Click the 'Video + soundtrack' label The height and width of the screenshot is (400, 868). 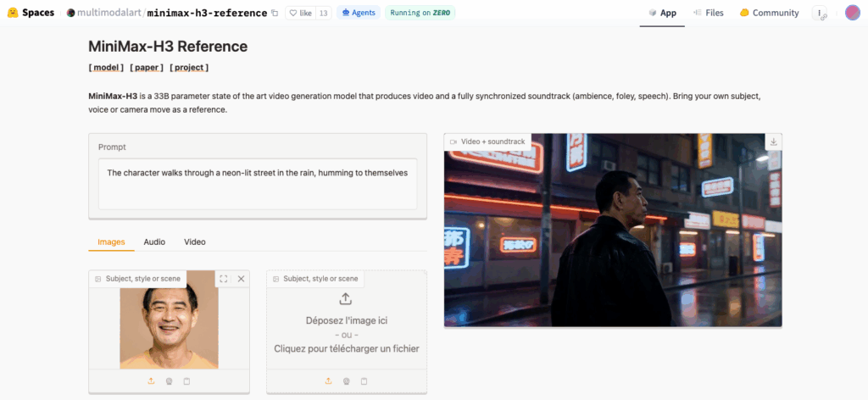point(487,142)
